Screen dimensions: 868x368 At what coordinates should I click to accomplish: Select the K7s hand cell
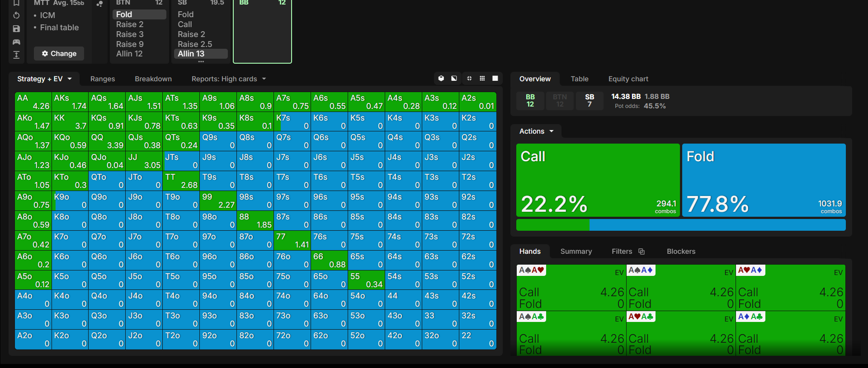coord(292,122)
